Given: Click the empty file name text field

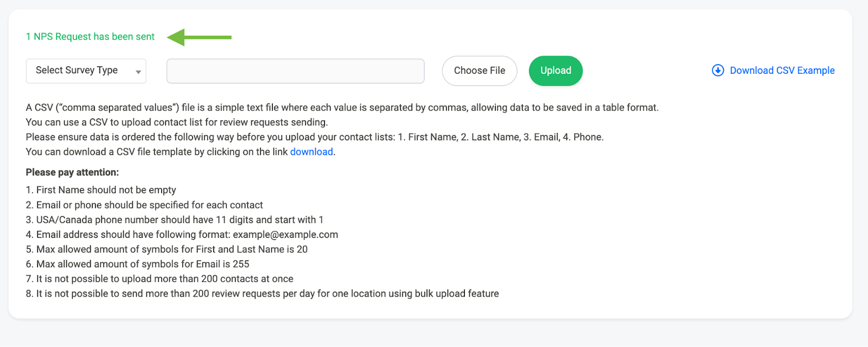Looking at the screenshot, I should point(295,71).
